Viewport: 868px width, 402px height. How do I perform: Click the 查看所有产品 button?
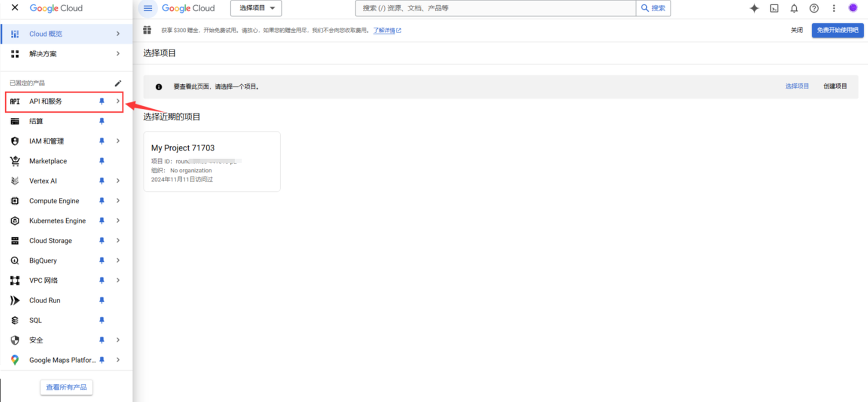click(67, 387)
